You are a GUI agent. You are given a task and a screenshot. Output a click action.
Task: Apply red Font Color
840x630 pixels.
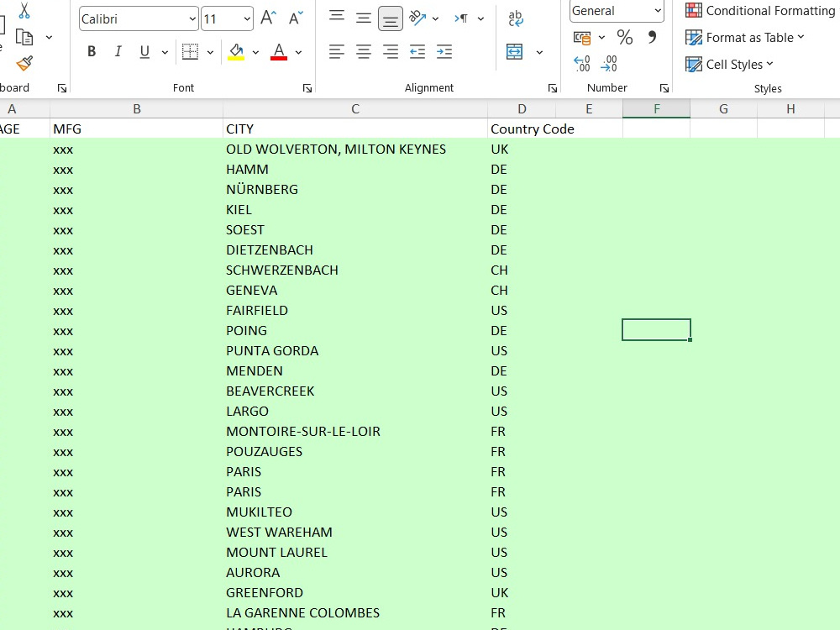(x=279, y=51)
